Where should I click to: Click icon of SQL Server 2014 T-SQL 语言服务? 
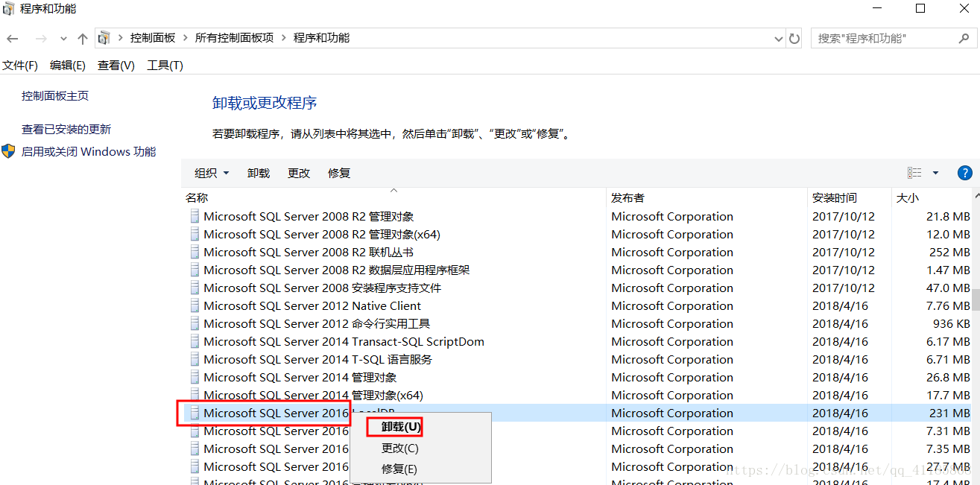[x=195, y=360]
